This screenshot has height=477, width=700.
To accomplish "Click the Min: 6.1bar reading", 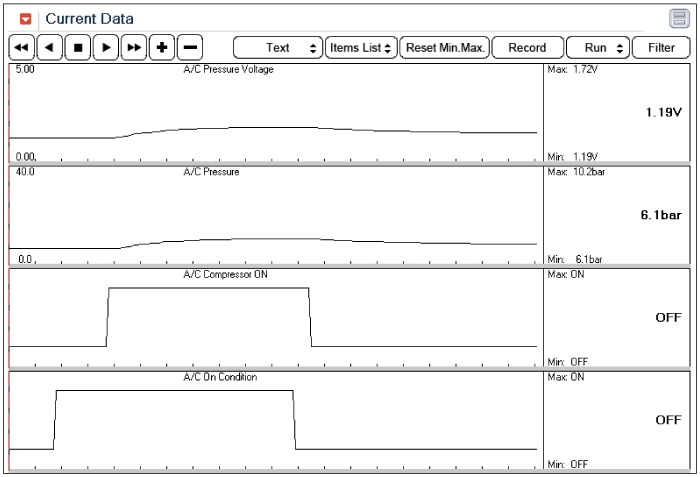I will (x=575, y=259).
